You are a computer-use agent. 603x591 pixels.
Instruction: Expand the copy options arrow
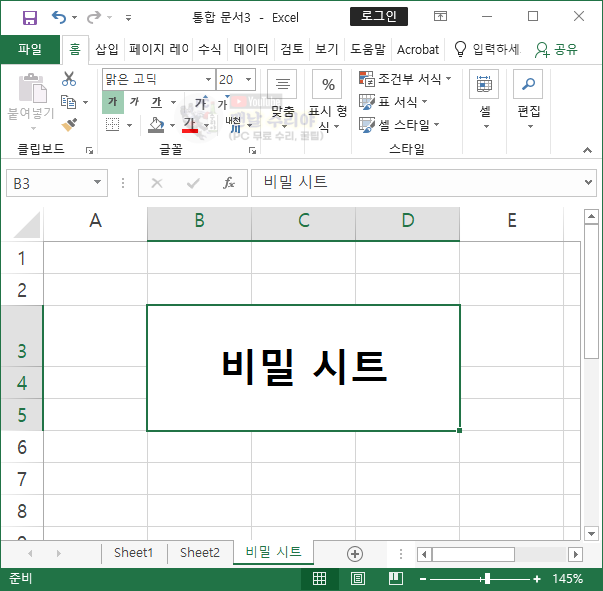(x=85, y=102)
